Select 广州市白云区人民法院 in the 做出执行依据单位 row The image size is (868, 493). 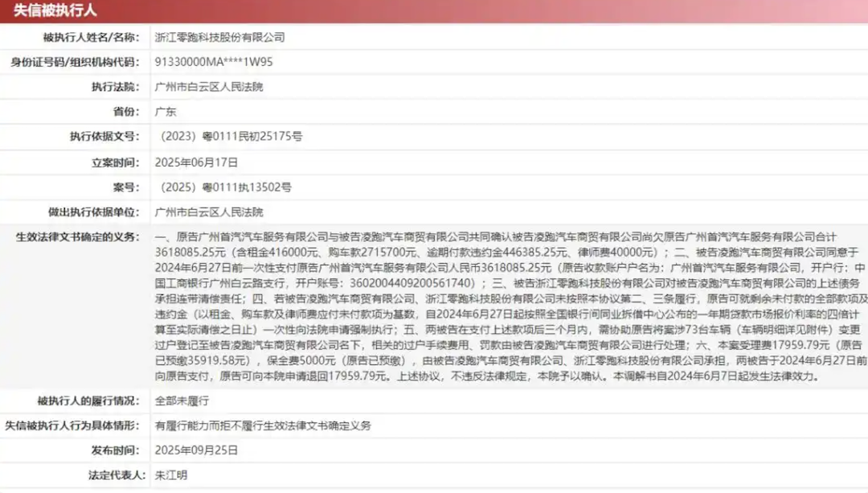[209, 212]
